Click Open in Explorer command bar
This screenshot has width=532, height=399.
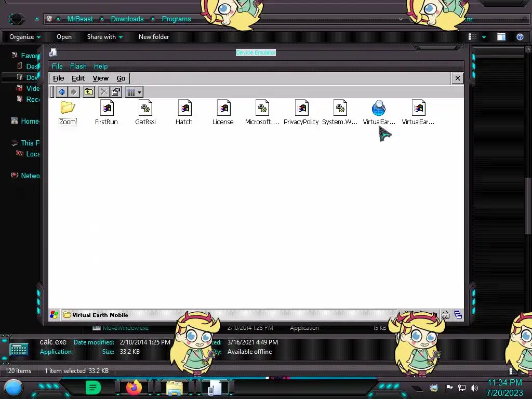pyautogui.click(x=64, y=37)
